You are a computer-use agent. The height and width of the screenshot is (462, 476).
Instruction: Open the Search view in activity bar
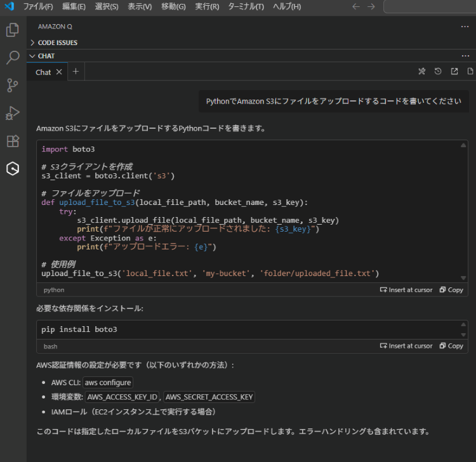[x=12, y=58]
